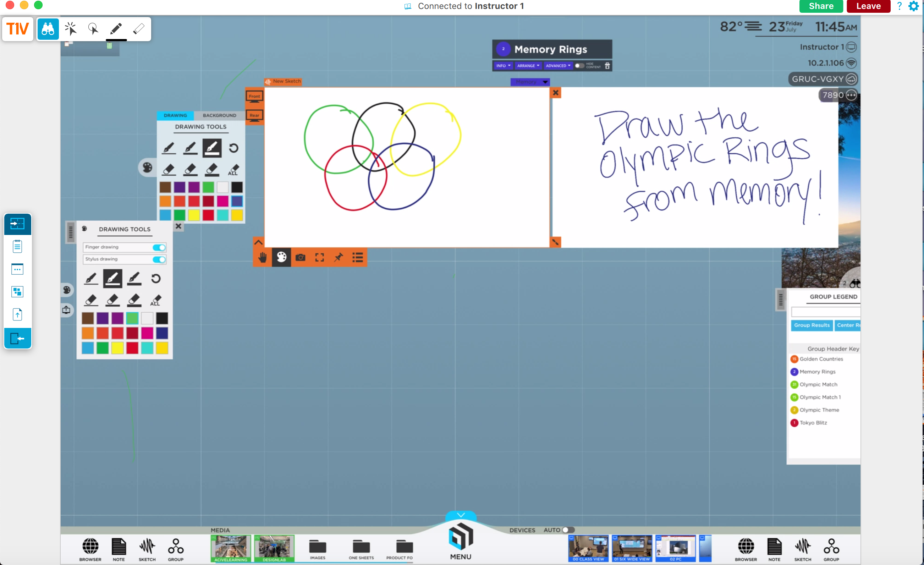Click the camera snapshot icon under sketch
The height and width of the screenshot is (565, 924).
tap(301, 257)
